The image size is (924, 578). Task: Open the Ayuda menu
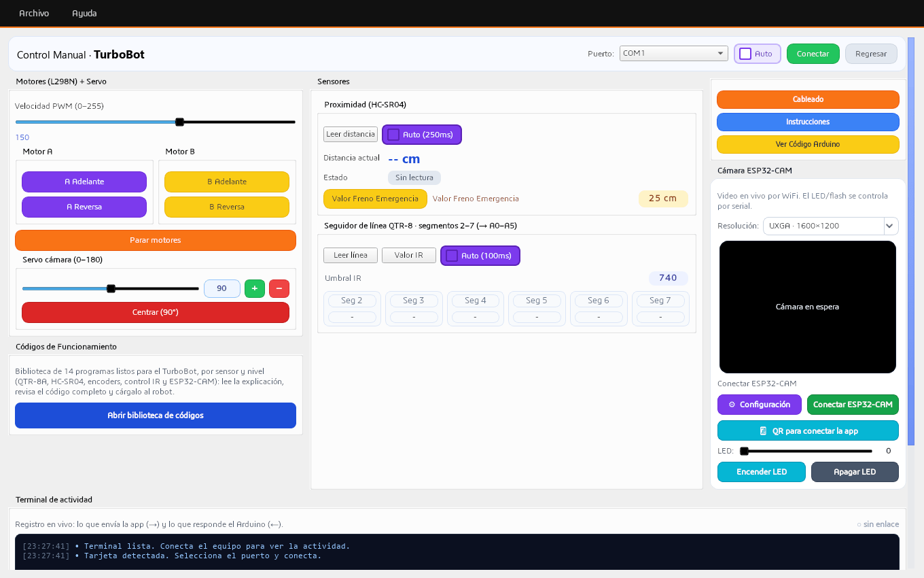pos(84,13)
